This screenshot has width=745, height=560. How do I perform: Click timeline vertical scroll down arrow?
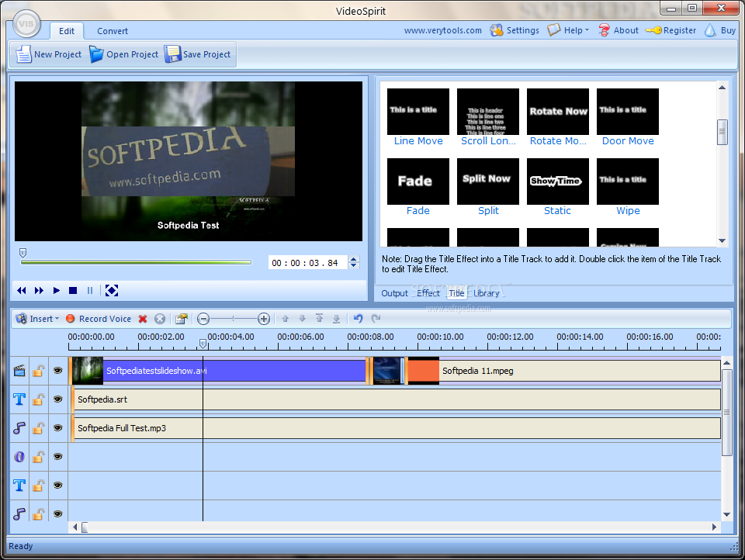pyautogui.click(x=726, y=514)
